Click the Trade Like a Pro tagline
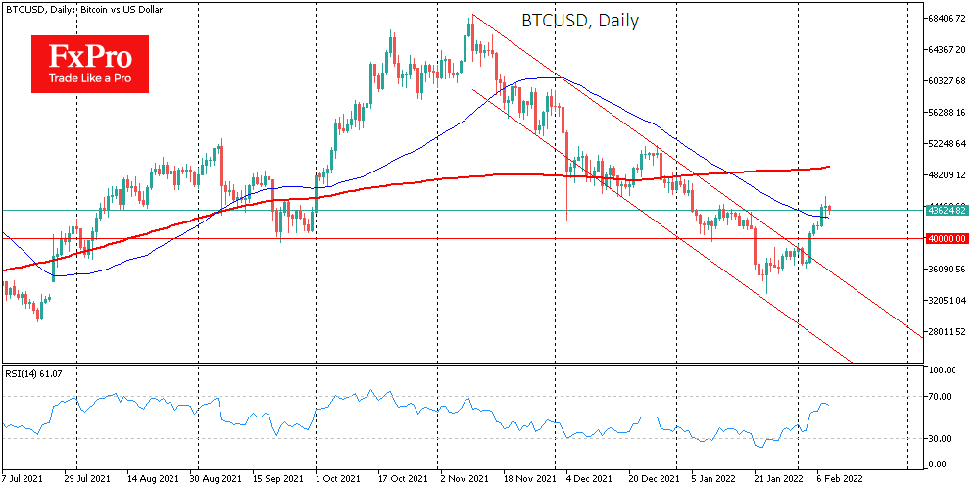Image resolution: width=980 pixels, height=490 pixels. tap(89, 79)
